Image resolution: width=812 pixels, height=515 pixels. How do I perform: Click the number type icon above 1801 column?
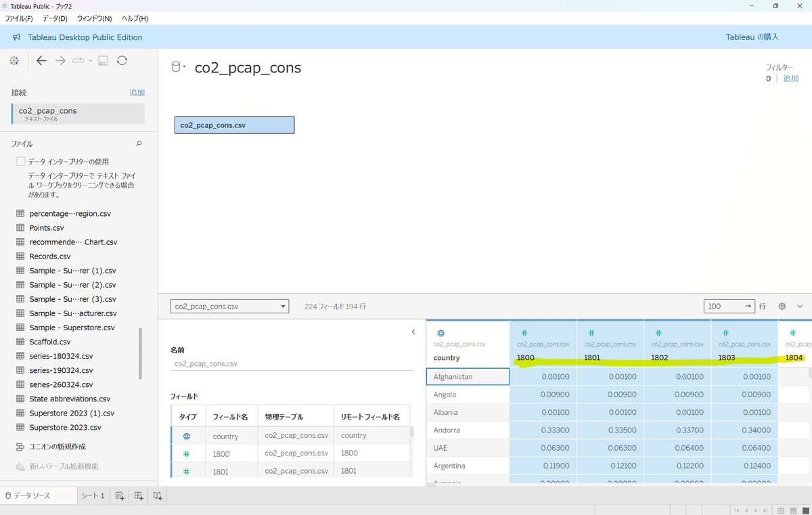[591, 333]
